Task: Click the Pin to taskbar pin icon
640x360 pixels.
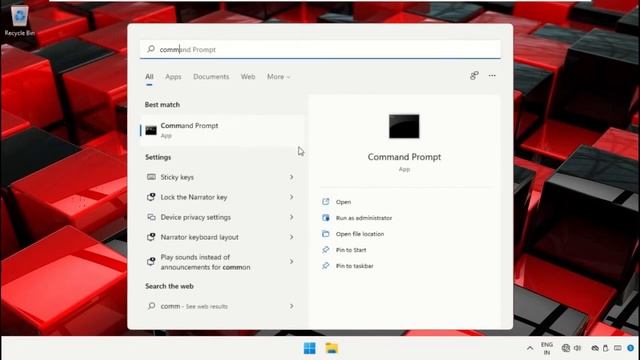Action: [326, 265]
